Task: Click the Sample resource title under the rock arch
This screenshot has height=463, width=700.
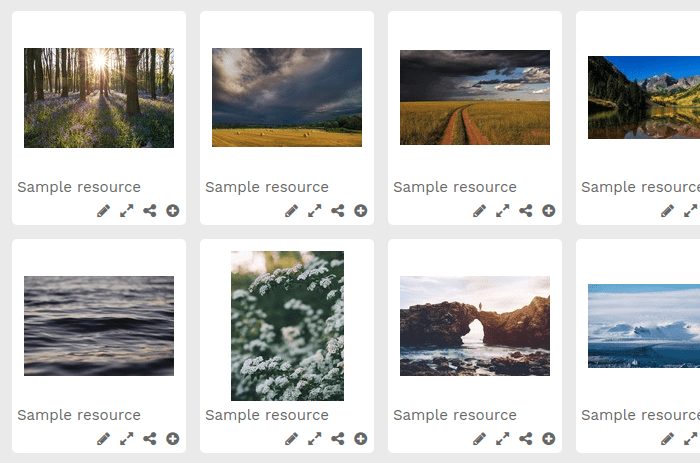Action: click(455, 415)
